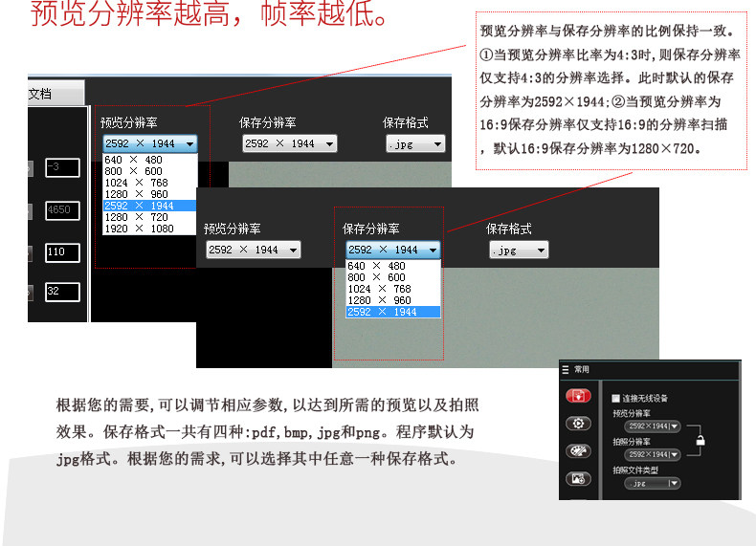The width and height of the screenshot is (756, 546).
Task: Collapse the open 保存分辨率 2592 × 1944 dropdown
Action: (393, 250)
